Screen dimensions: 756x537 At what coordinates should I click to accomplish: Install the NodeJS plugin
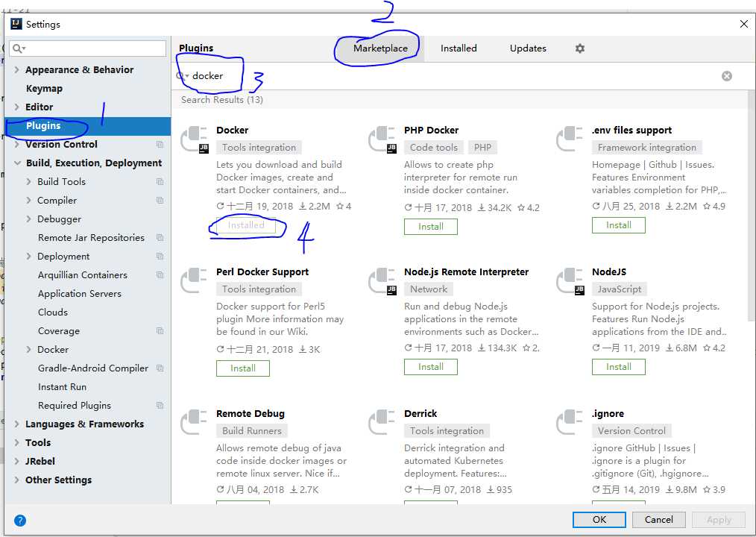tap(619, 367)
